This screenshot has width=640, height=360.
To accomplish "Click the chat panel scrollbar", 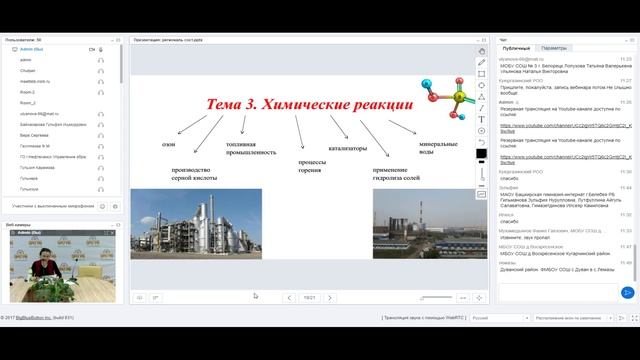I will coord(635,263).
